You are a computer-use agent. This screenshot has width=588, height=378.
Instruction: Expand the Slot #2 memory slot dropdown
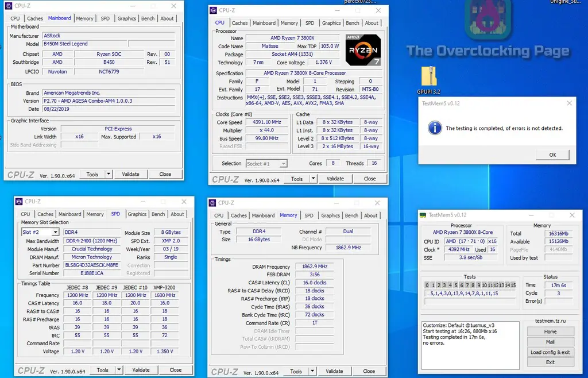55,232
